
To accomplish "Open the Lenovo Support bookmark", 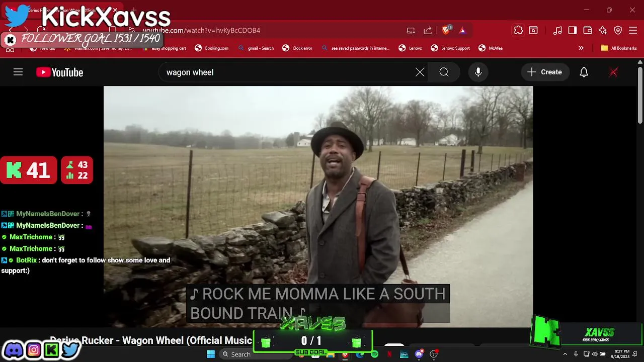I will 450,48.
